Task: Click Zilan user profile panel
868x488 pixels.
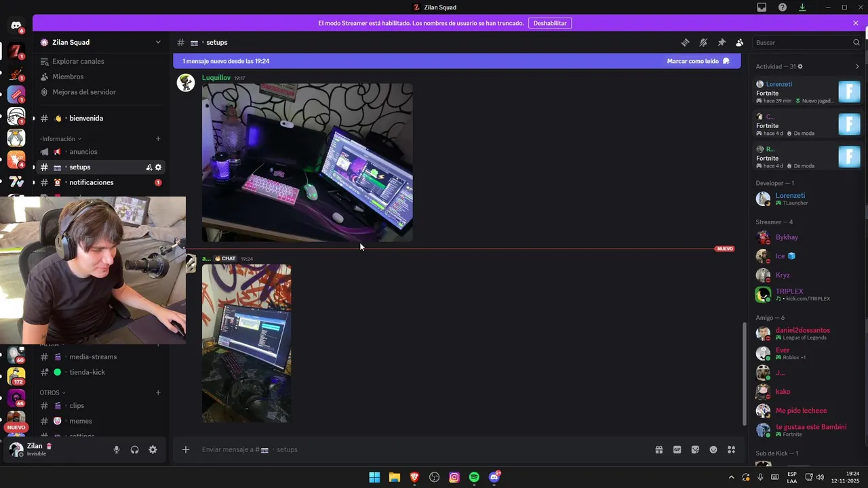Action: pos(54,449)
